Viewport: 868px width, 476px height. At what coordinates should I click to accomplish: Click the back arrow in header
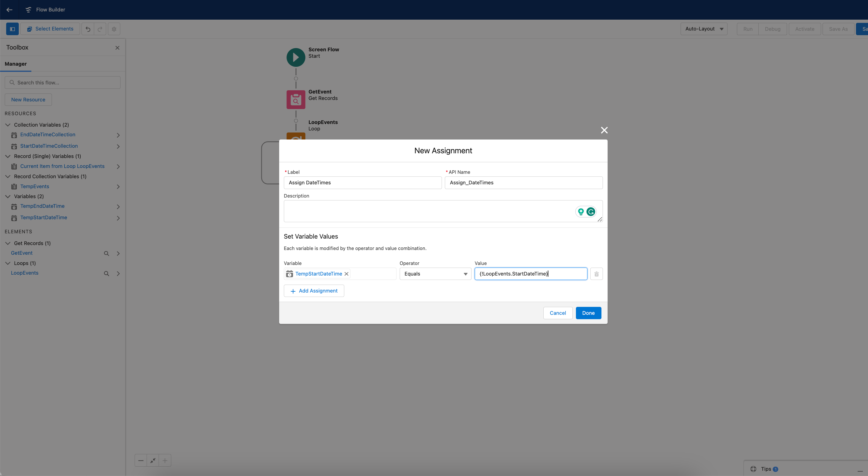coord(9,10)
